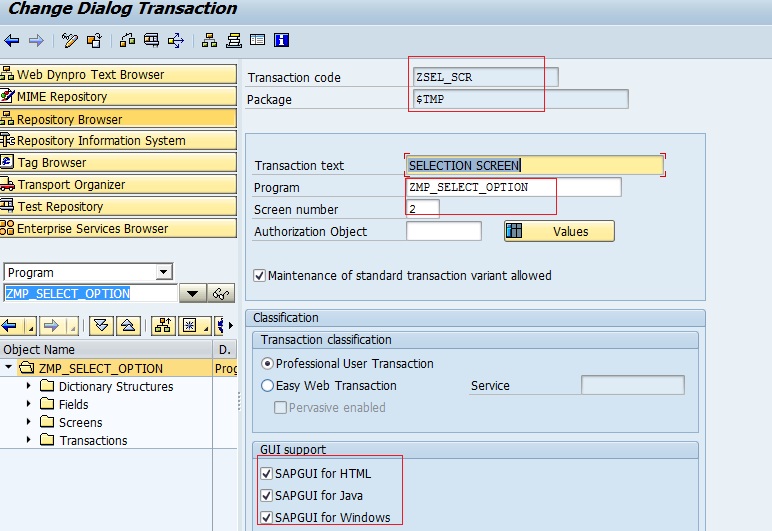The image size is (772, 531).
Task: Select the Professional User Transaction radio button
Action: tap(267, 364)
